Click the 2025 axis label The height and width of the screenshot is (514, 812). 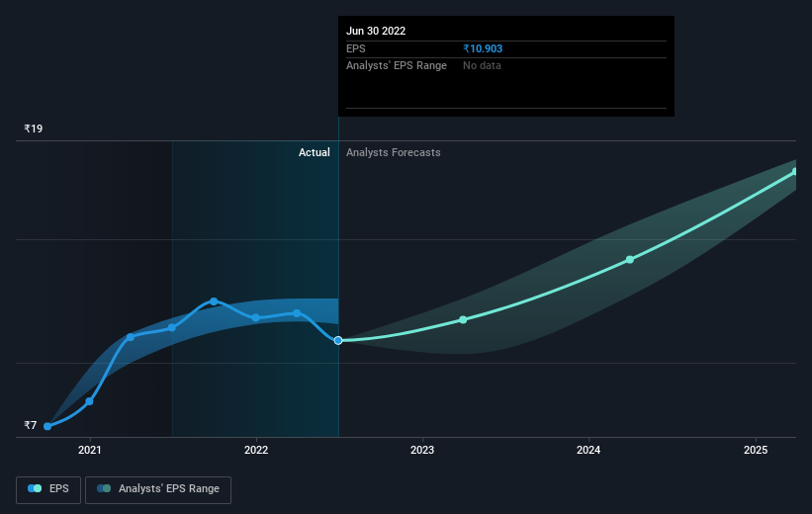click(x=756, y=451)
